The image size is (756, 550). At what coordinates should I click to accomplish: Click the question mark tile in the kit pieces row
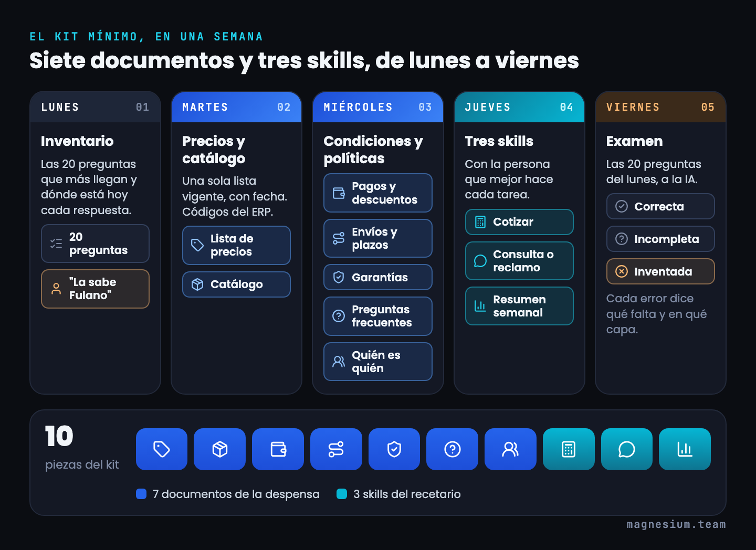[x=452, y=449]
